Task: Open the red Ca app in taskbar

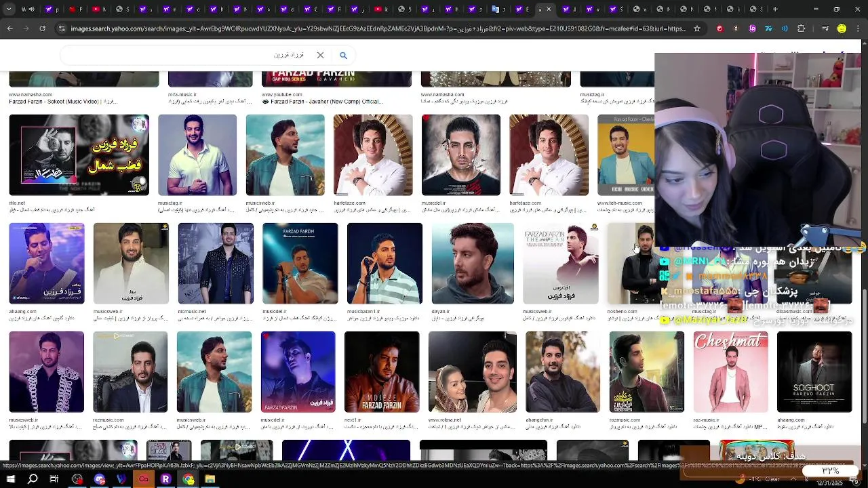Action: pyautogui.click(x=143, y=479)
